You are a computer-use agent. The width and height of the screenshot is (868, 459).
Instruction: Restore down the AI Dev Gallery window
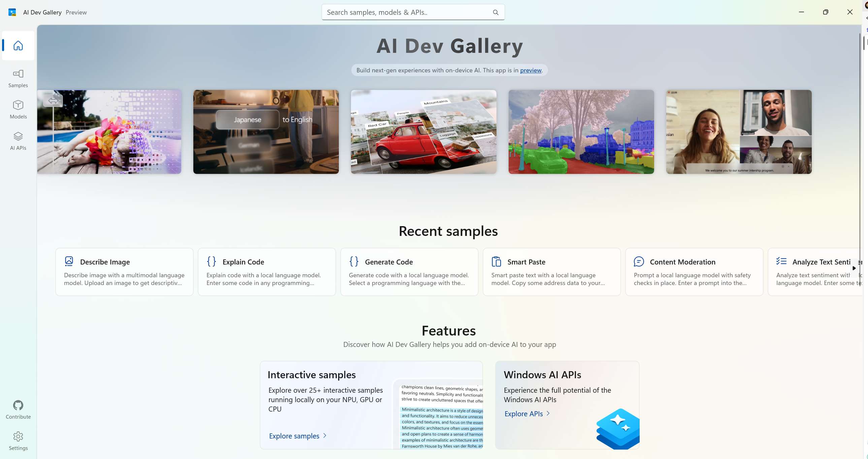click(x=826, y=12)
